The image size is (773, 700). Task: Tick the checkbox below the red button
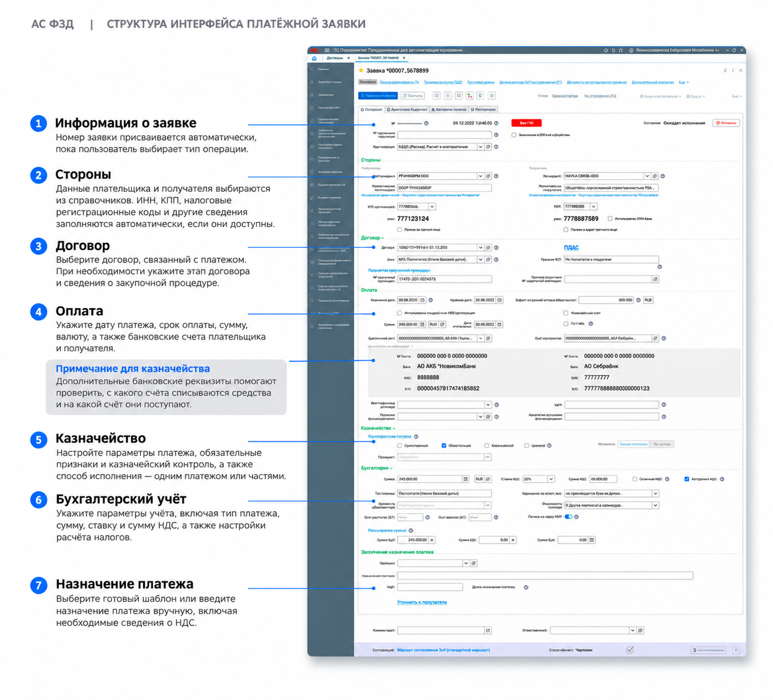[514, 135]
